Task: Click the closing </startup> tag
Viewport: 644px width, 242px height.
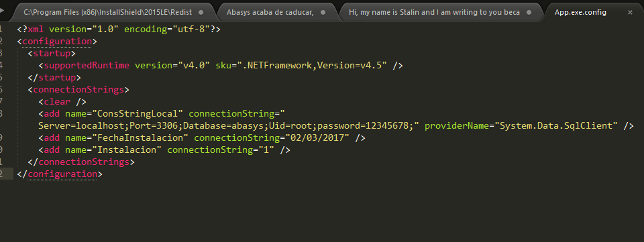Action: [54, 78]
